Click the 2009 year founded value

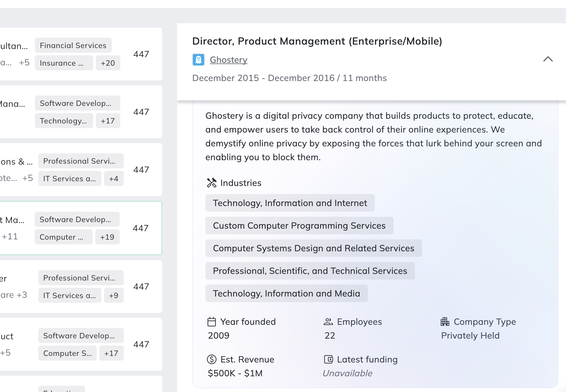click(219, 335)
